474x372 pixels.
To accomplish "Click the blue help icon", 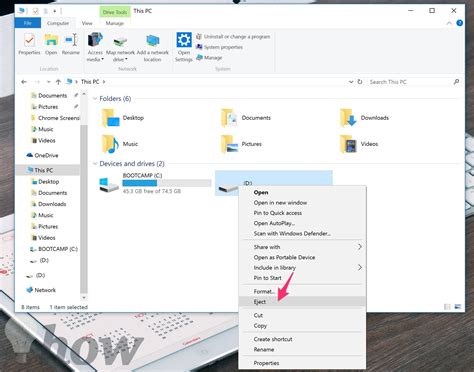I will pyautogui.click(x=459, y=23).
